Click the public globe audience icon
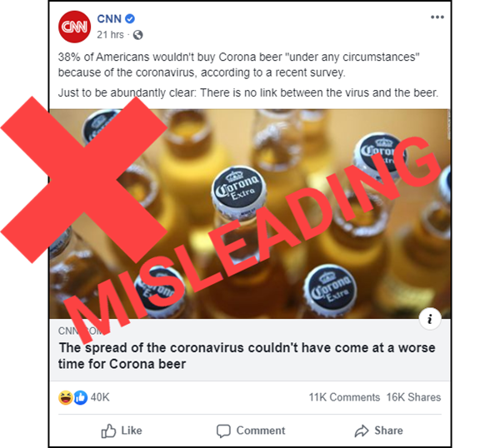Screen dimensions: 500x448 [x=137, y=35]
